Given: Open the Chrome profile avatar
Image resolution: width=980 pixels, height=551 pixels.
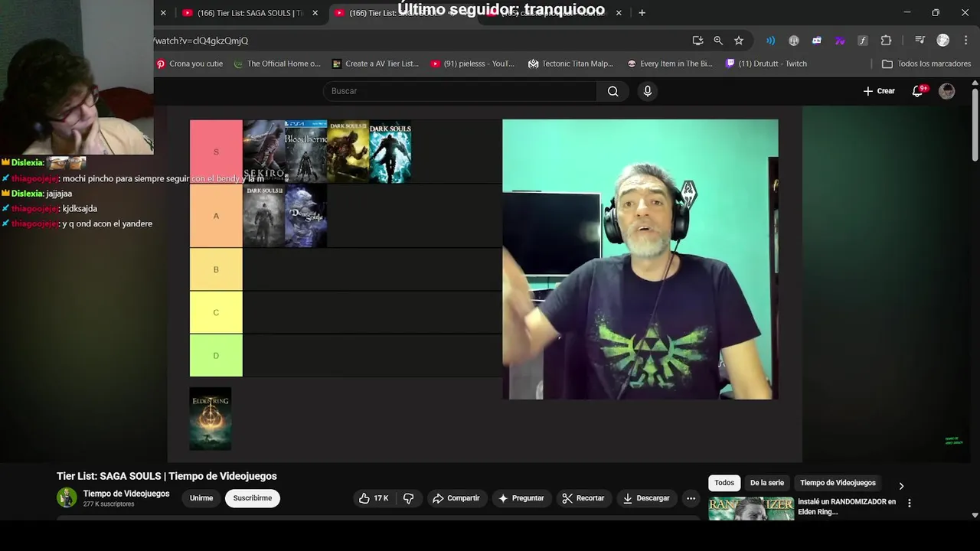Looking at the screenshot, I should tap(943, 41).
